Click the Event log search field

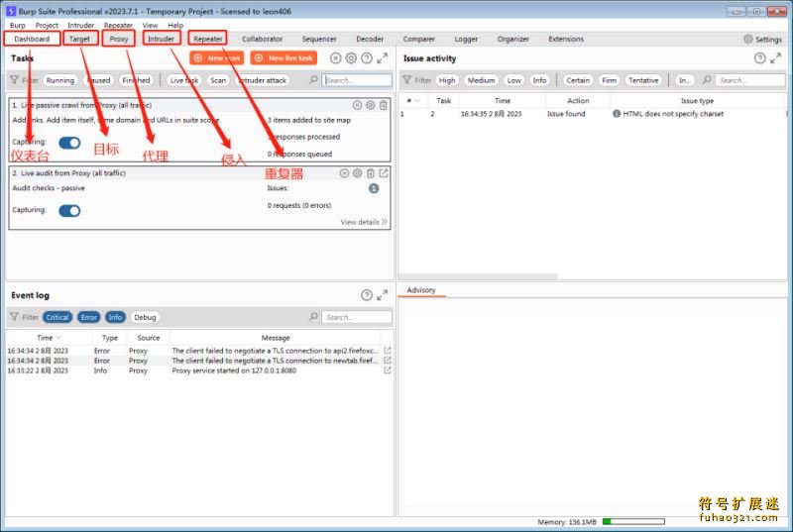click(x=357, y=317)
